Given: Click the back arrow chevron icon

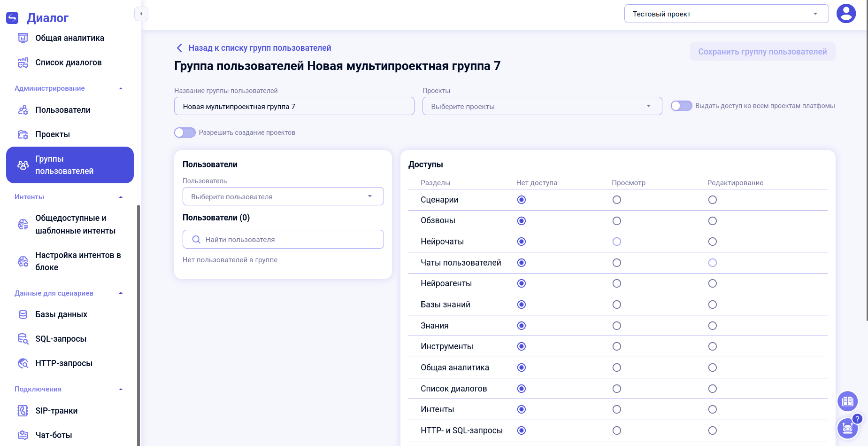Looking at the screenshot, I should (x=179, y=48).
